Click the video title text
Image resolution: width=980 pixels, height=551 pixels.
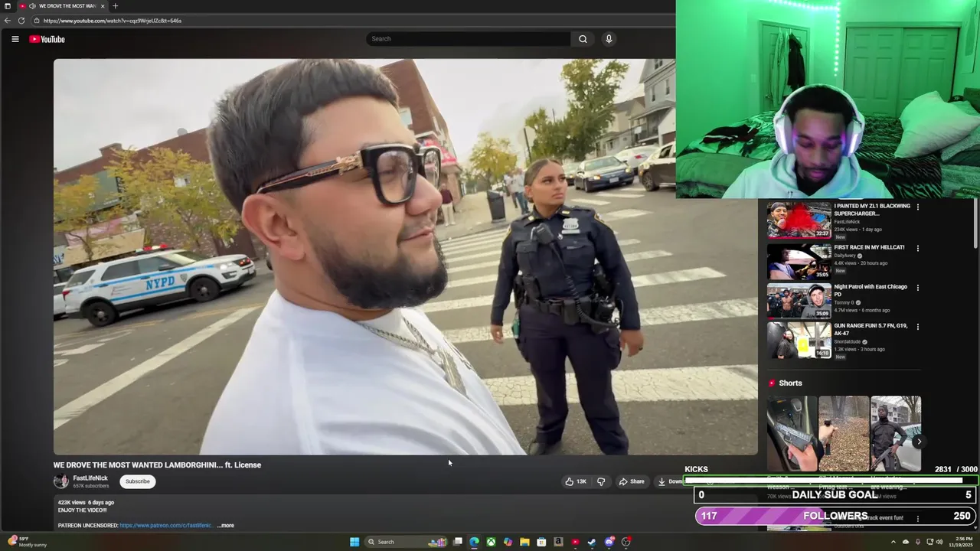(157, 465)
